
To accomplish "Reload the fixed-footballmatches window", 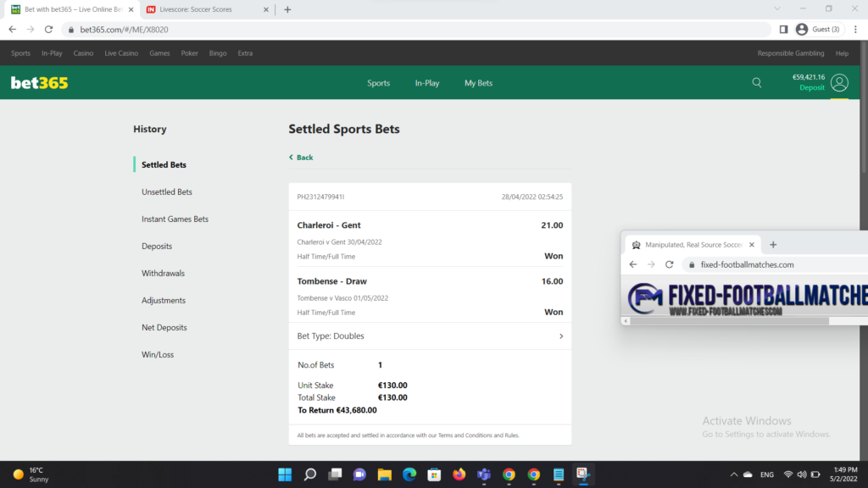I will (670, 264).
